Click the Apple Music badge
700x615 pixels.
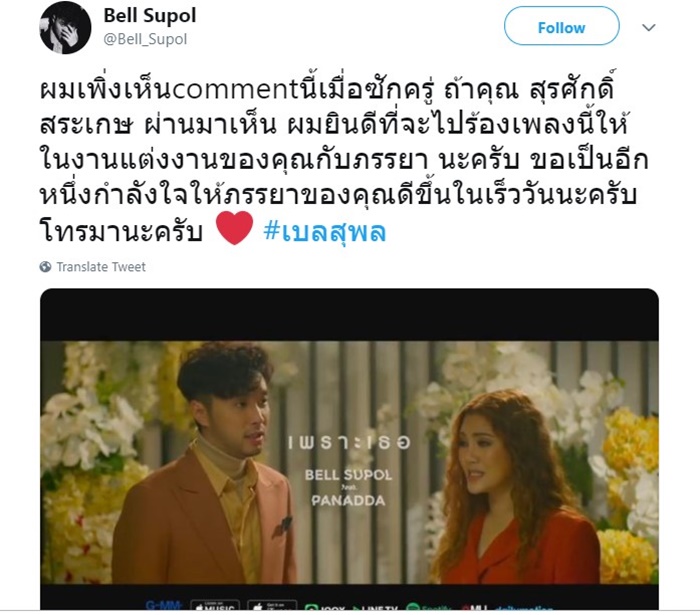coord(215,605)
